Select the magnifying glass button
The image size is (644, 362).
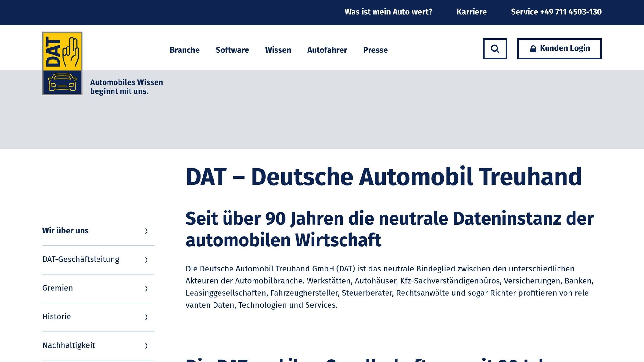(x=495, y=49)
